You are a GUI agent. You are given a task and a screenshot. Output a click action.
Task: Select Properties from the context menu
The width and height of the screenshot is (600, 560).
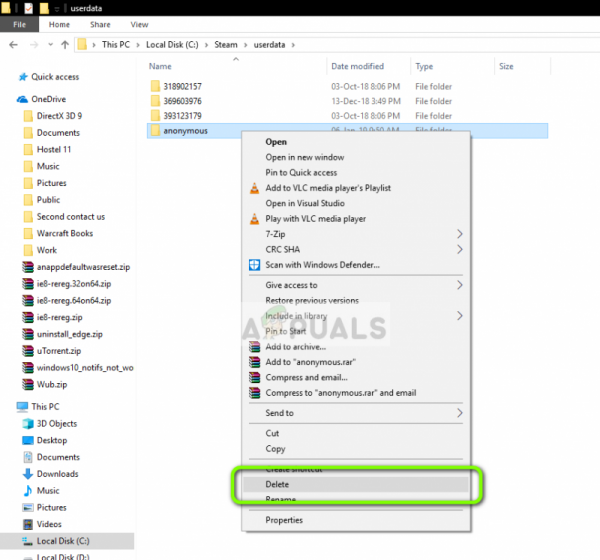284,520
